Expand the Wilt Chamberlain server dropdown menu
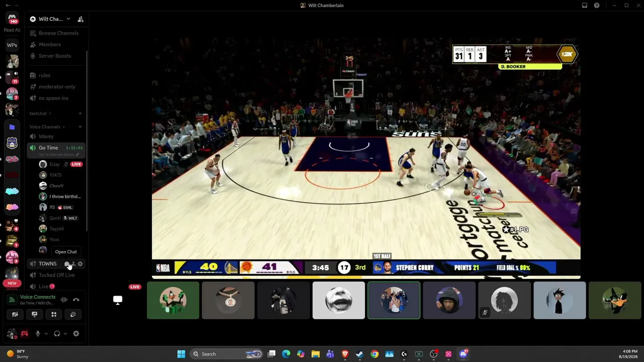The image size is (644, 362). pyautogui.click(x=68, y=19)
